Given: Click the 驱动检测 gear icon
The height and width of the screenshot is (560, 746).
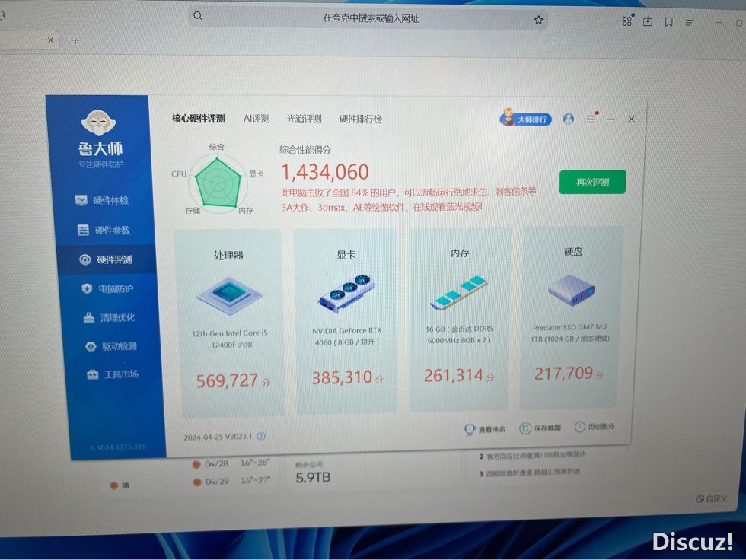Looking at the screenshot, I should (x=91, y=346).
